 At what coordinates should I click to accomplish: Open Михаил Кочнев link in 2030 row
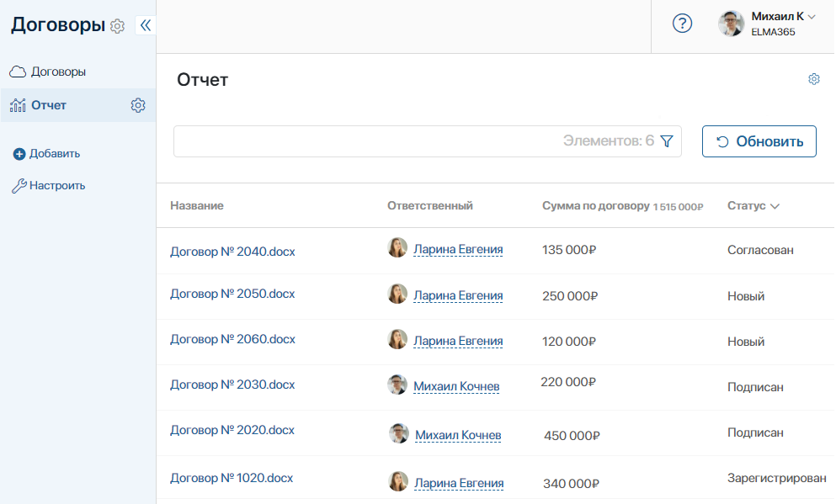(456, 386)
